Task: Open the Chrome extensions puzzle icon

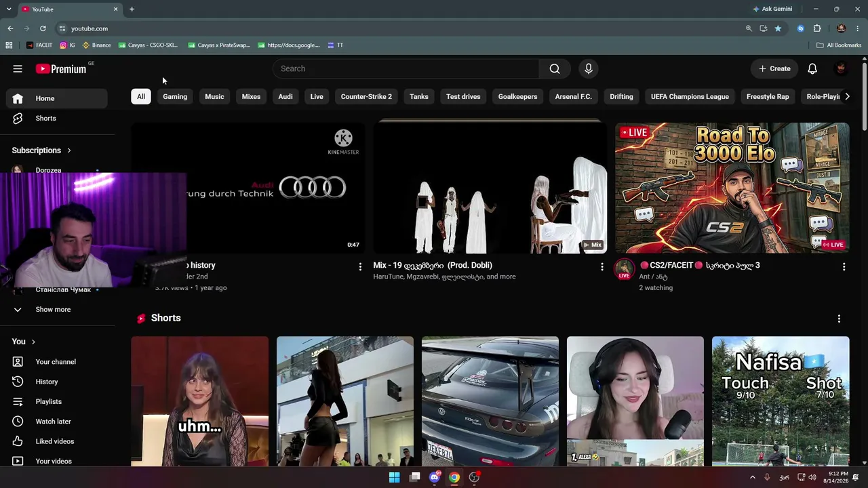Action: (x=817, y=28)
